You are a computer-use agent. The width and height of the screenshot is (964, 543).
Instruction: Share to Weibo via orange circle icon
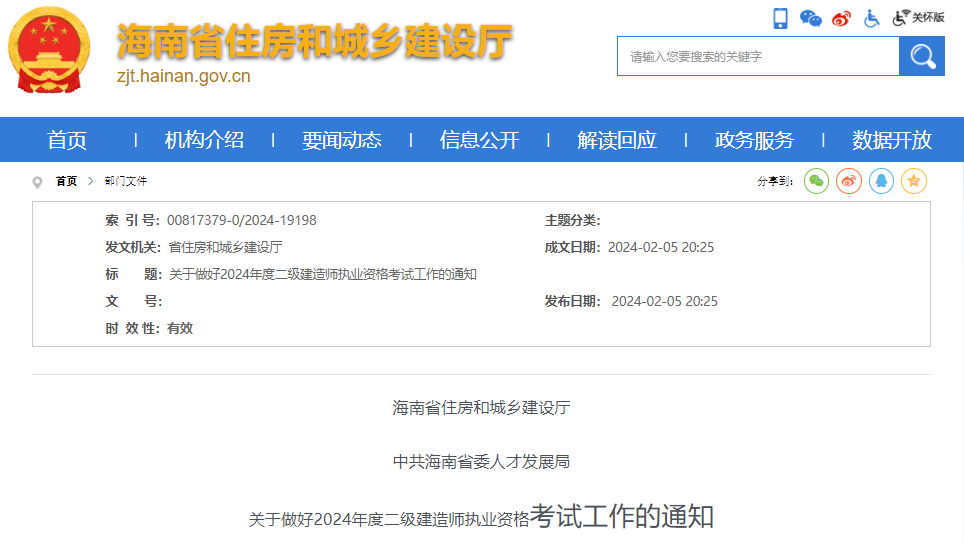[x=849, y=181]
